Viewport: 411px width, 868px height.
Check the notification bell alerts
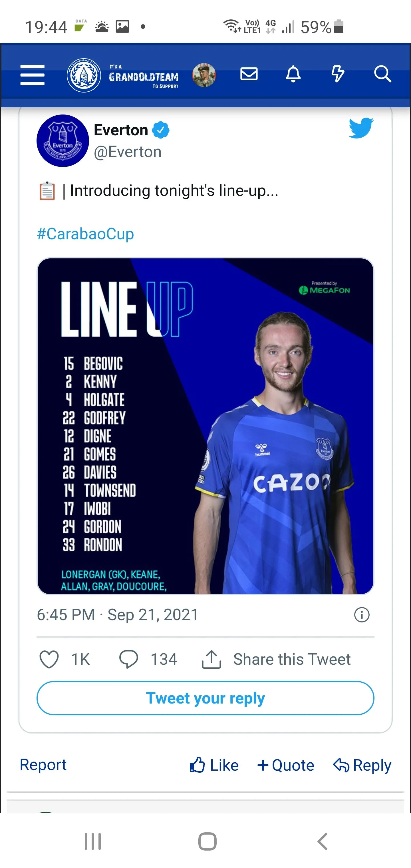[x=293, y=74]
